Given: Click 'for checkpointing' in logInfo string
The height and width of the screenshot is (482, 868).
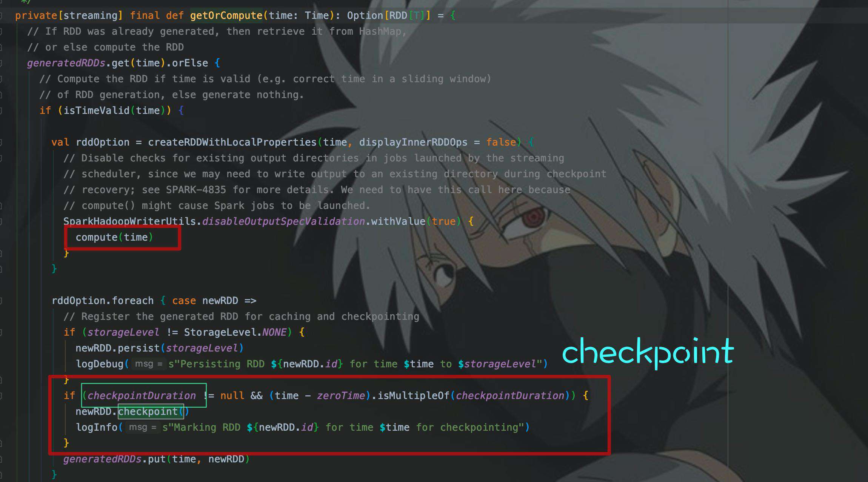Looking at the screenshot, I should click(468, 427).
